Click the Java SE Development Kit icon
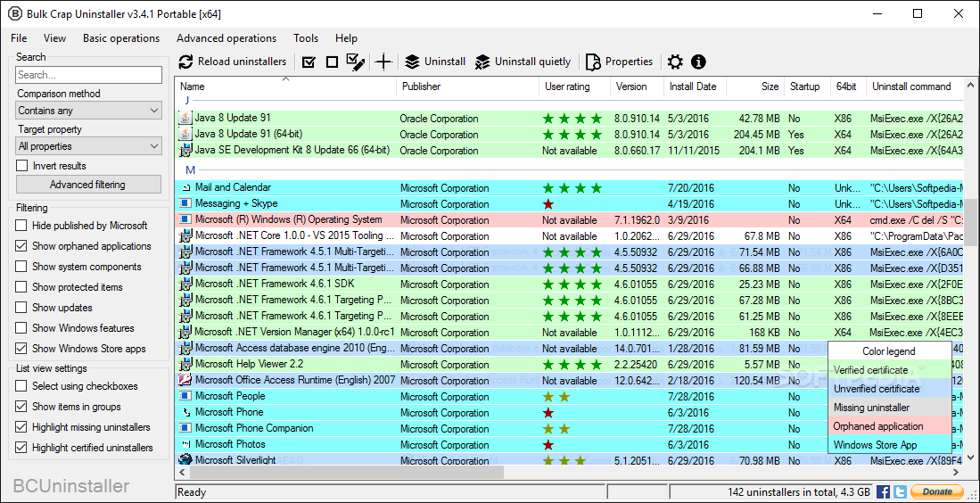Screen dimensions: 980x503 tap(185, 150)
